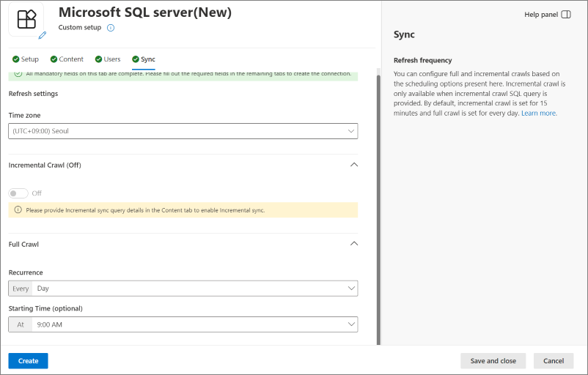Click the Sync heading in help panel
Viewport: 588px width, 375px height.
[404, 34]
